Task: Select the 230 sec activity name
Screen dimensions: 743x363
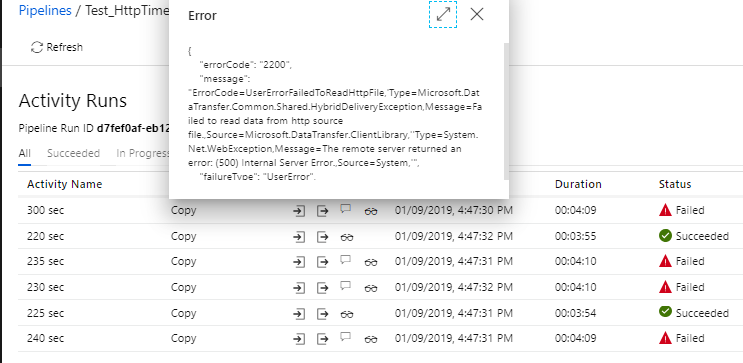Action: [45, 287]
